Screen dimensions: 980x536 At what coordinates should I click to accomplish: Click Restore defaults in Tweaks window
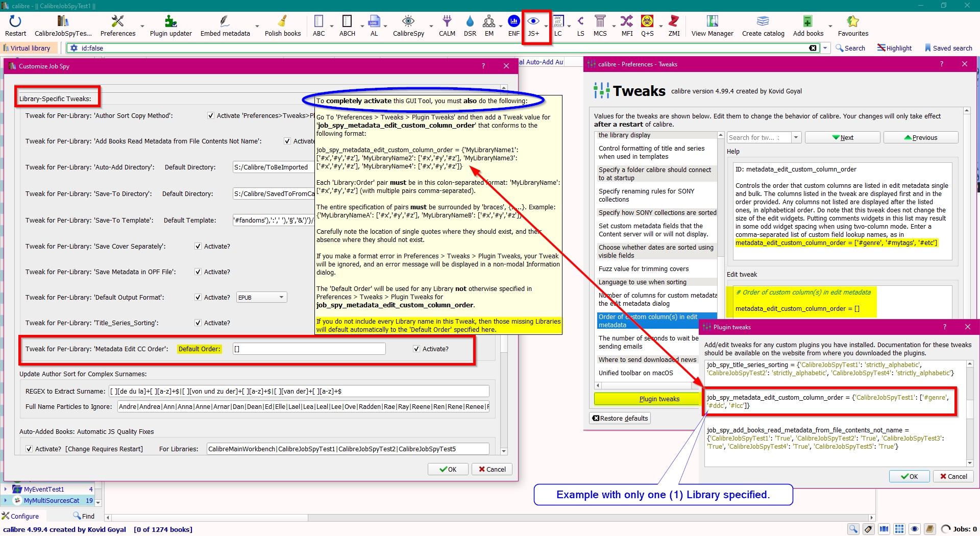coord(620,419)
